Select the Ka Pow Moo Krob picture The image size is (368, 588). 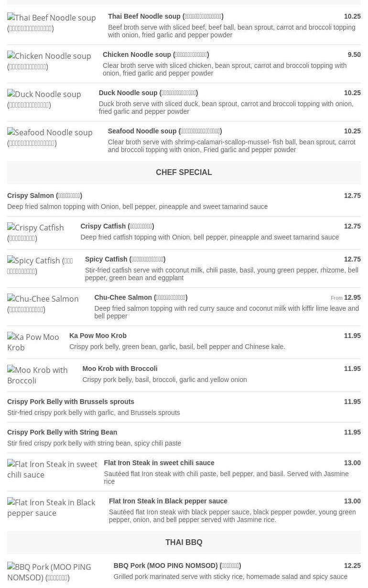point(33,342)
